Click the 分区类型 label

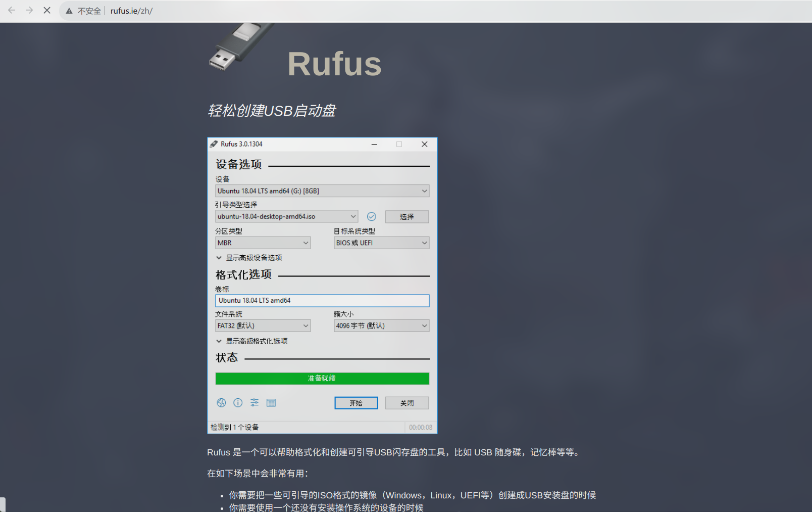click(229, 231)
